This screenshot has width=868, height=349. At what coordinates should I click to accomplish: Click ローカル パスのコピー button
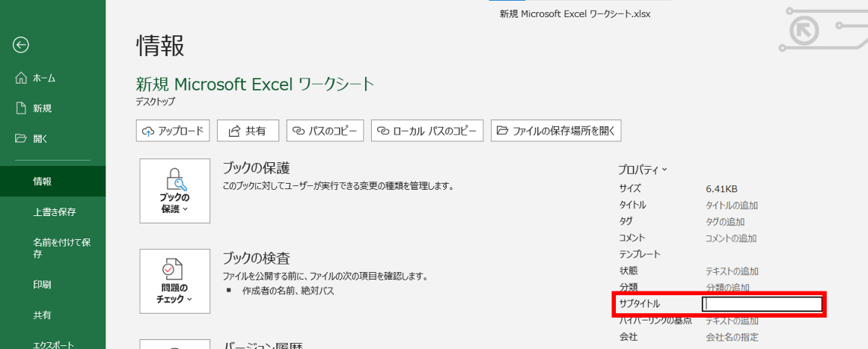pyautogui.click(x=427, y=131)
